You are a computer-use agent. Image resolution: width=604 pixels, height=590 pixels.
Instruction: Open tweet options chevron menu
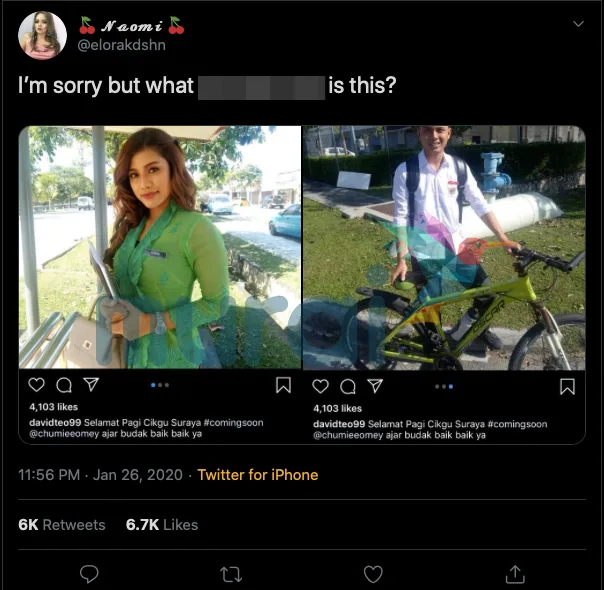[x=578, y=24]
